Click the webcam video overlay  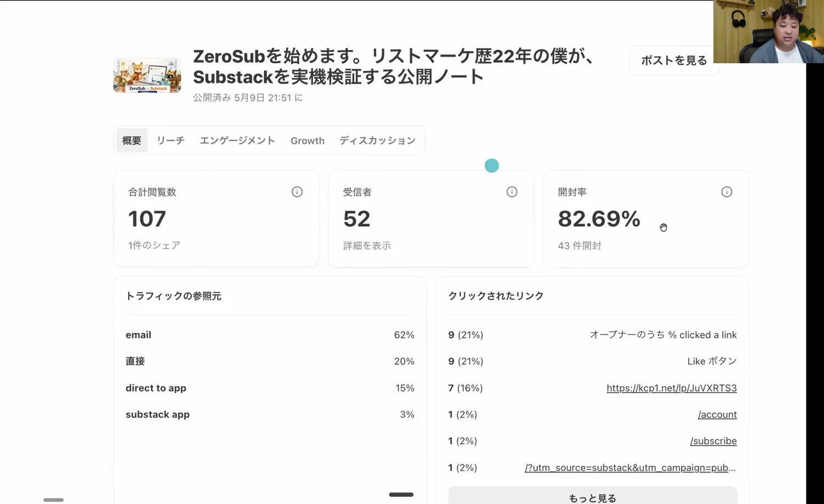pyautogui.click(x=769, y=31)
